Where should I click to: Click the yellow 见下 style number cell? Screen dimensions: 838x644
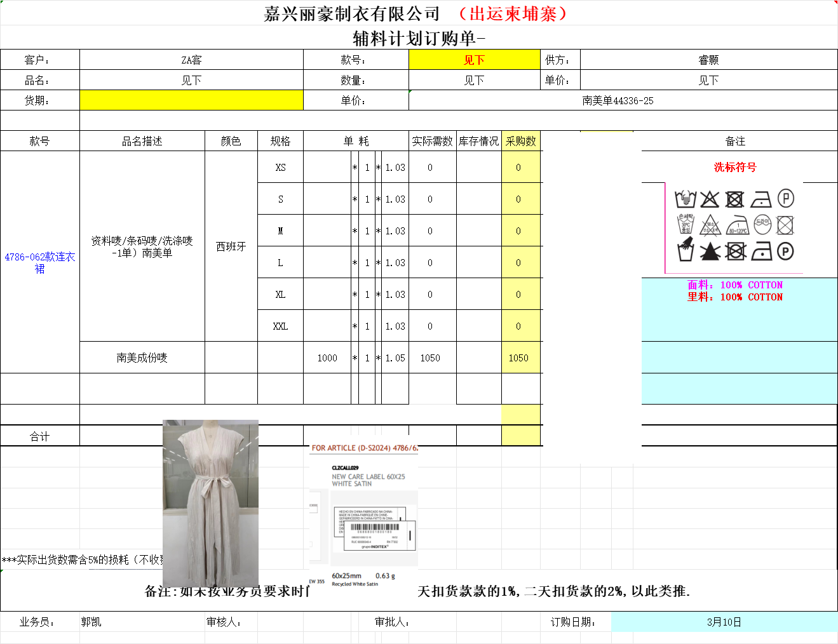coord(474,60)
